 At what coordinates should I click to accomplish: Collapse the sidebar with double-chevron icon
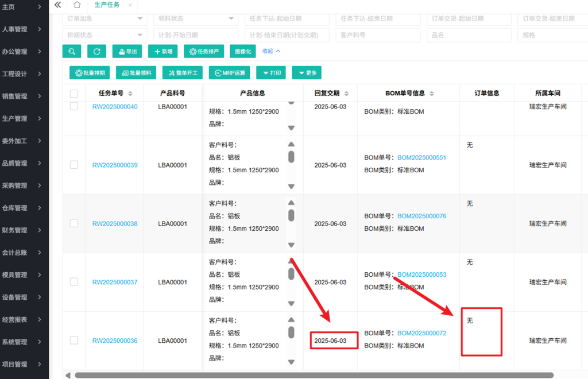57,5
